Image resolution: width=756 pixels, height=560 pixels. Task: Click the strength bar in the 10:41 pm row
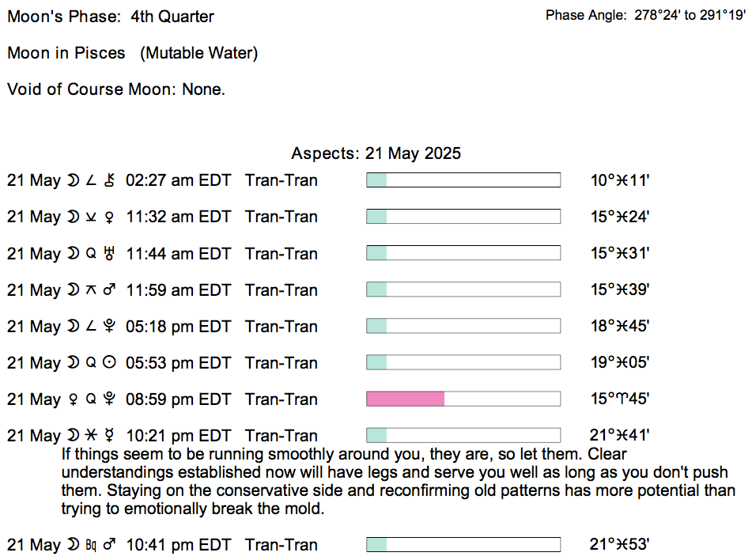click(463, 545)
